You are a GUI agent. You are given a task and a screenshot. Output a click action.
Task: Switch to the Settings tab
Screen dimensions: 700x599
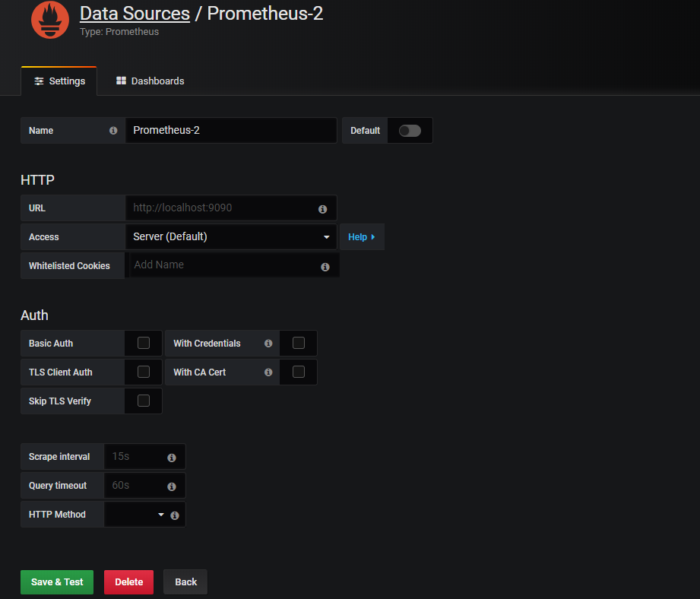tap(59, 81)
